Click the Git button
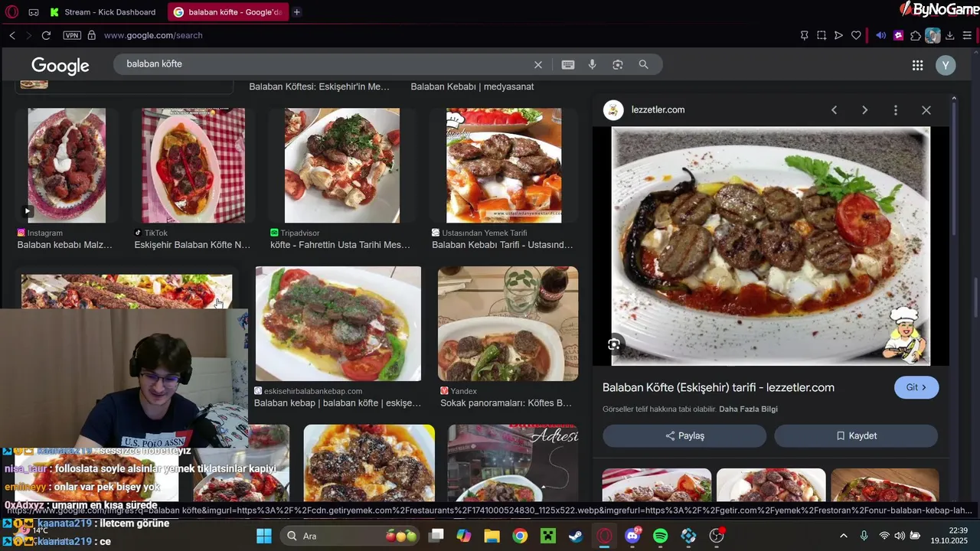 pos(916,387)
